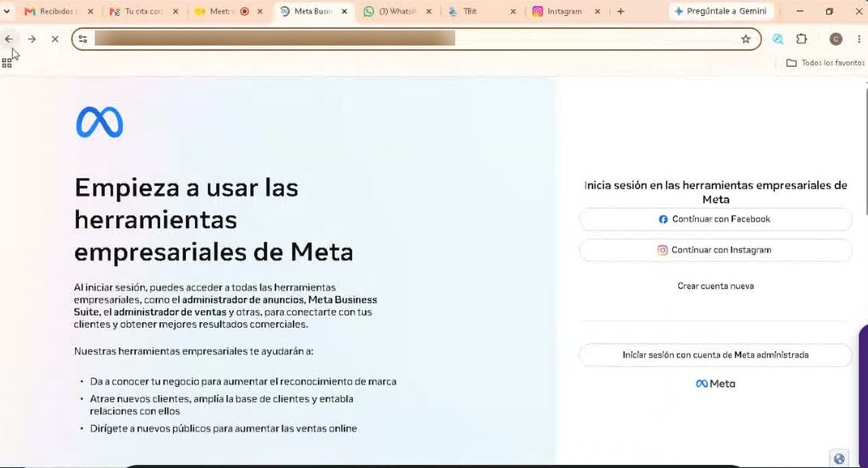Screen dimensions: 868x468
Task: Go back with the browser back arrow
Action: click(x=9, y=39)
